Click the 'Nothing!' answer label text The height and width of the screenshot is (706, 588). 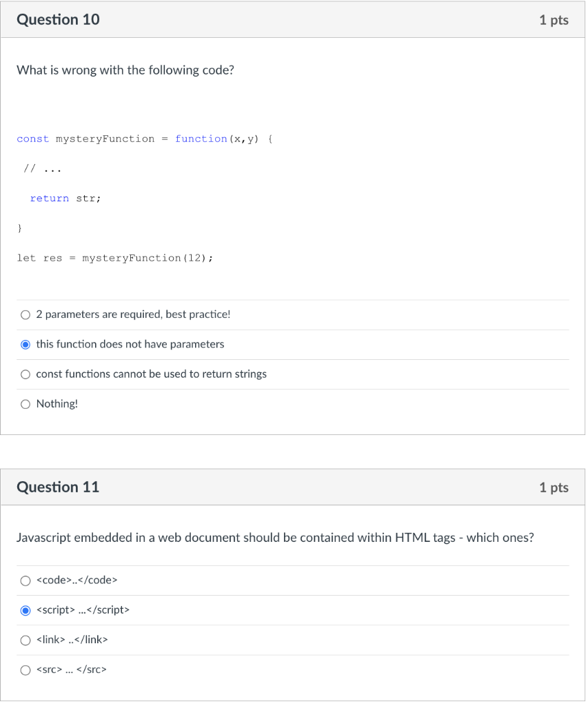click(57, 404)
